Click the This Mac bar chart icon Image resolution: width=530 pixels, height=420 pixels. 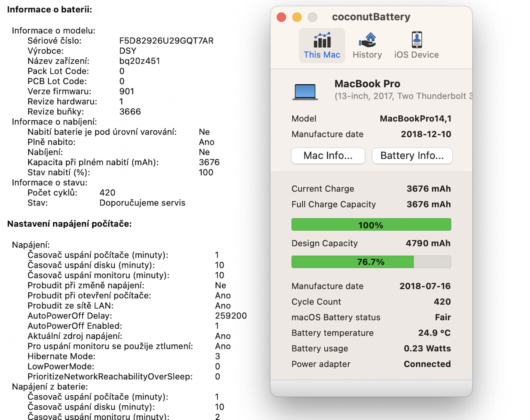(x=322, y=40)
